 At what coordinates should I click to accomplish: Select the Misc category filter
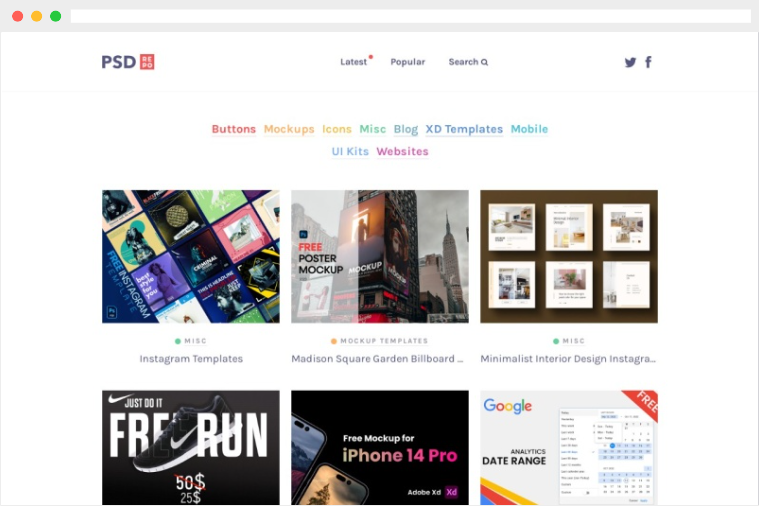click(x=373, y=129)
